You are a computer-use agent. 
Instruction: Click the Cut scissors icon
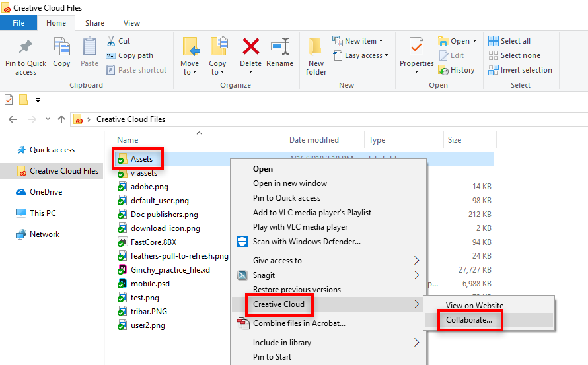(111, 41)
